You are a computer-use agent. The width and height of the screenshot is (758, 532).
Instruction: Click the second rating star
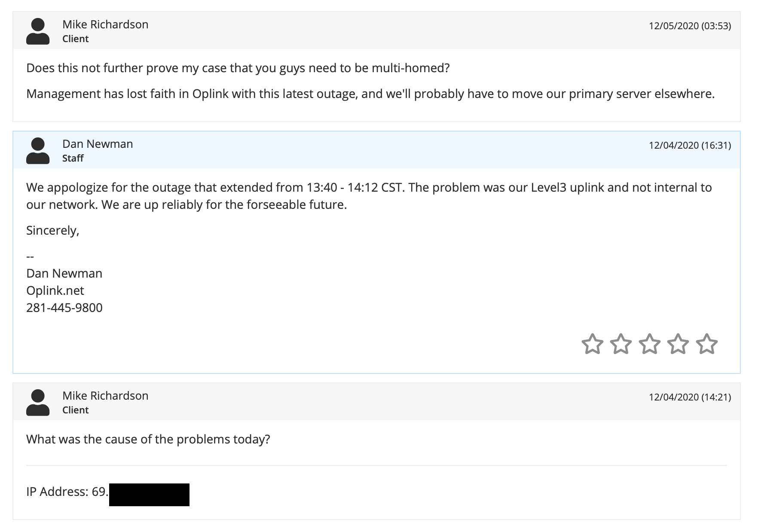[621, 344]
